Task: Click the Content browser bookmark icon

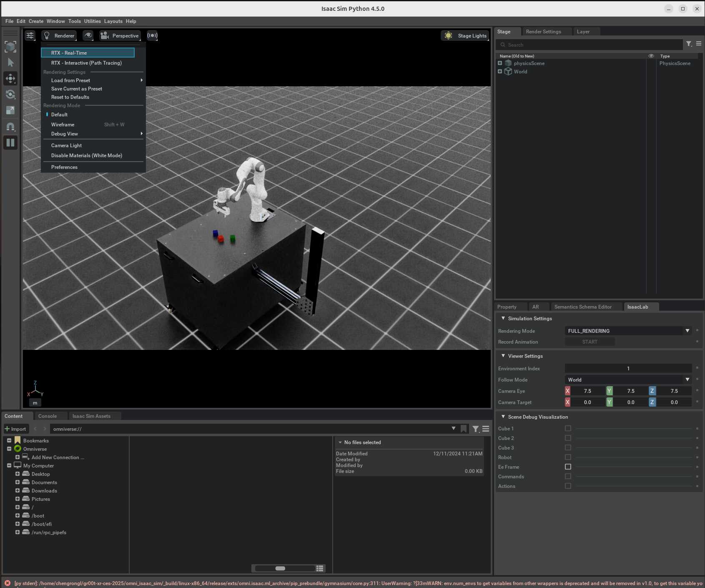Action: 464,429
